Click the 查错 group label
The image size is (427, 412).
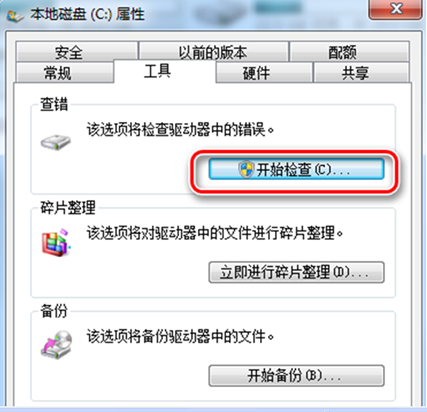[x=54, y=104]
